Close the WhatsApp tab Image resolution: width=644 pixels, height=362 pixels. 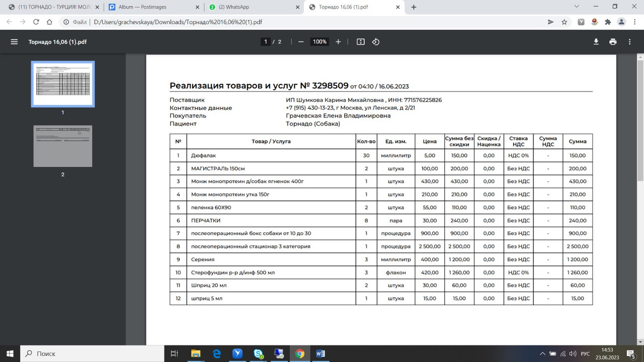pyautogui.click(x=298, y=7)
